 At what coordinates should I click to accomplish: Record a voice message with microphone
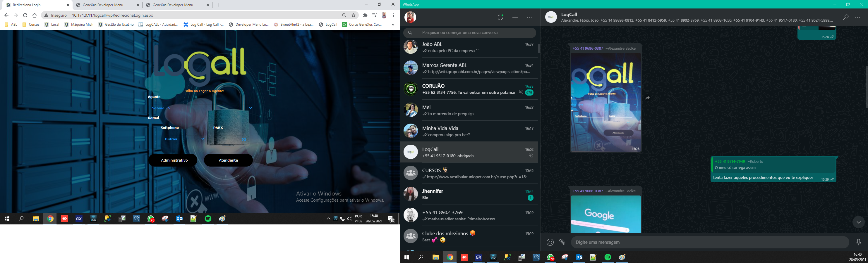click(x=858, y=242)
